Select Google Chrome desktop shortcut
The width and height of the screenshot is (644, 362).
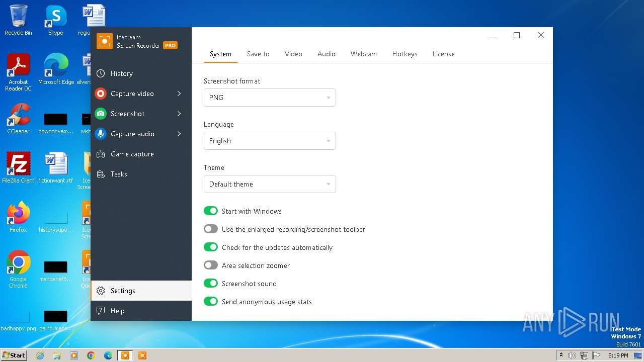tap(18, 269)
